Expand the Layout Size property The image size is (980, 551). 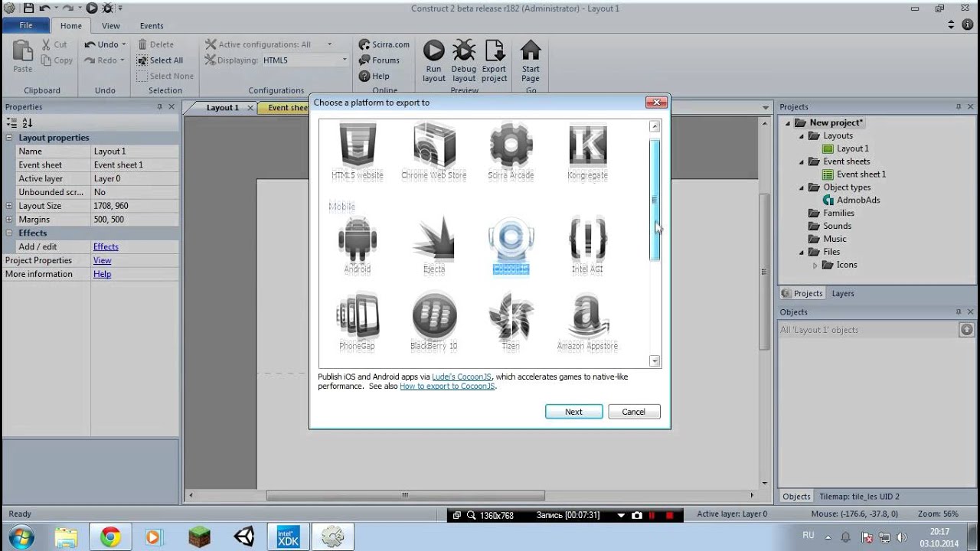tap(9, 206)
